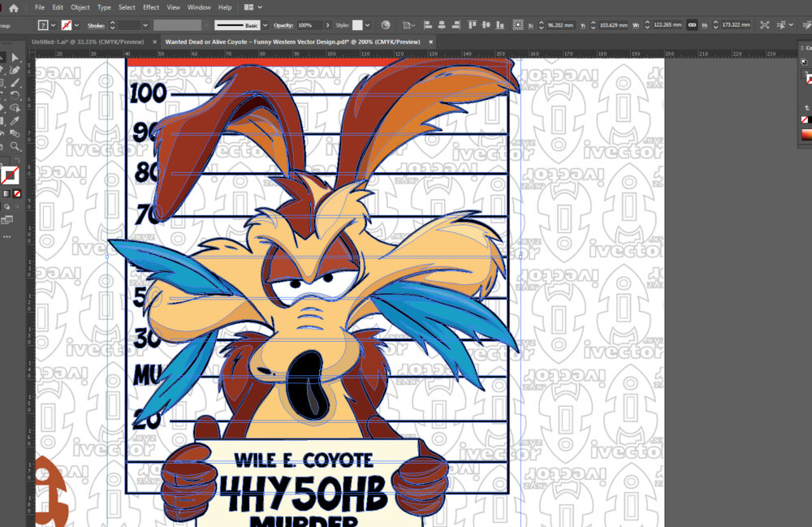Open the Select menu
The width and height of the screenshot is (812, 527).
point(127,7)
